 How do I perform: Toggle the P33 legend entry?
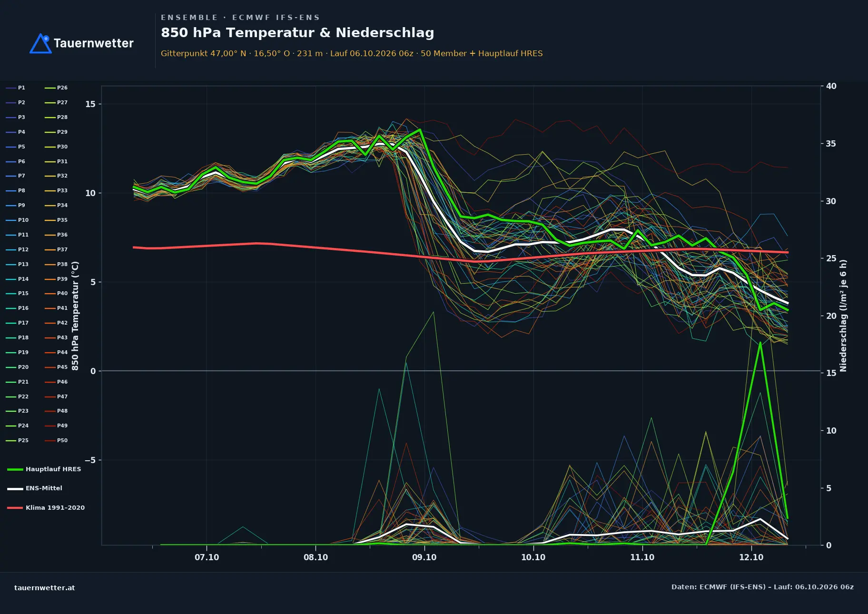(56, 190)
